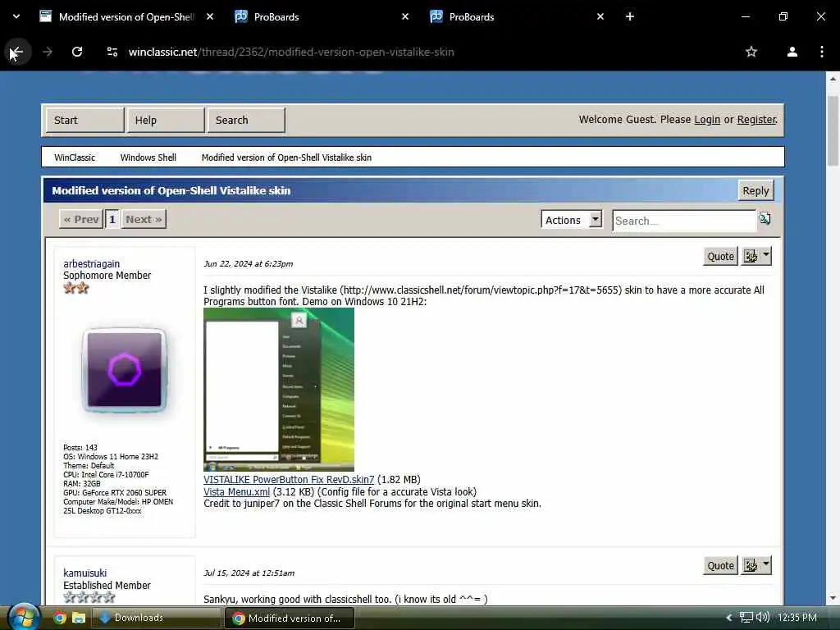
Task: Close the Modified version of Open-Shell tab
Action: click(x=210, y=16)
